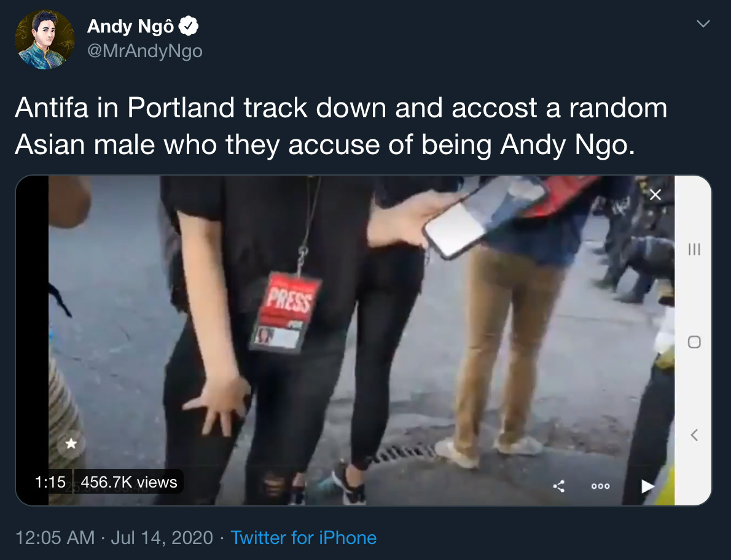Click the blue verified badge

(189, 26)
